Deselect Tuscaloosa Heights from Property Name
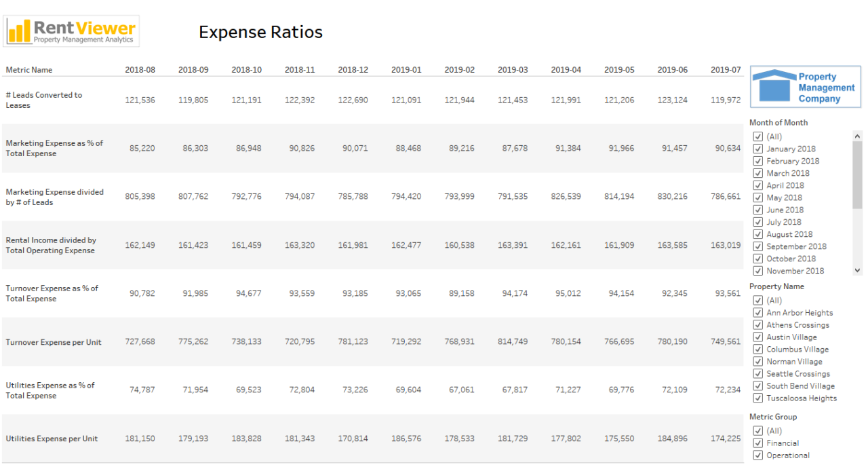This screenshot has width=868, height=467. tap(757, 398)
